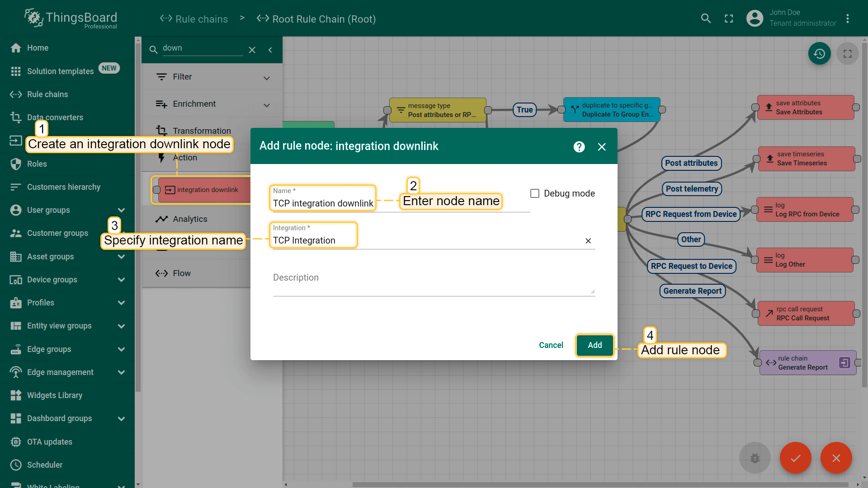Toggle fullscreen icon in top bar
The width and height of the screenshot is (868, 488).
729,19
